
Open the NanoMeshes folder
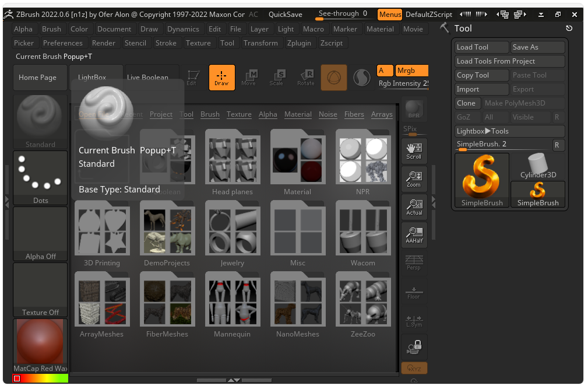297,304
